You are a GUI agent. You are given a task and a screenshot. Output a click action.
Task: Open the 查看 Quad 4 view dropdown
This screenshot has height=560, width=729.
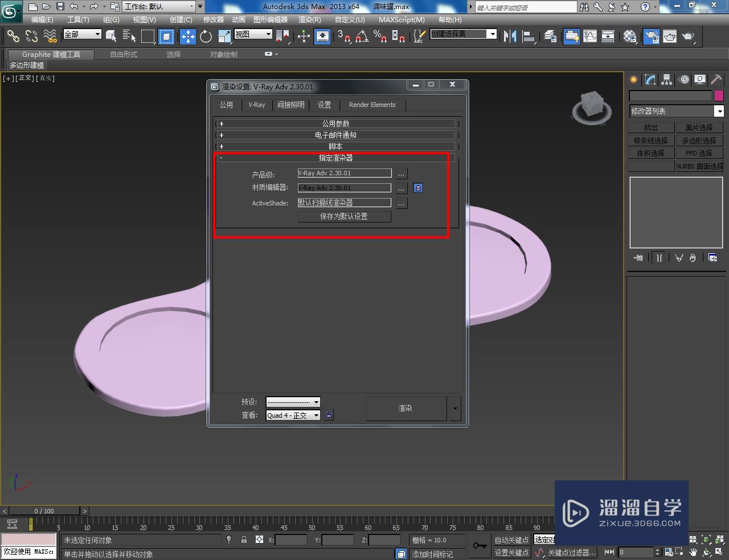tap(293, 415)
